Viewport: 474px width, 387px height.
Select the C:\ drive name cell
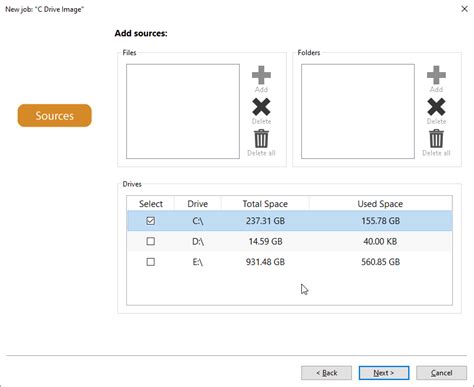pos(198,221)
